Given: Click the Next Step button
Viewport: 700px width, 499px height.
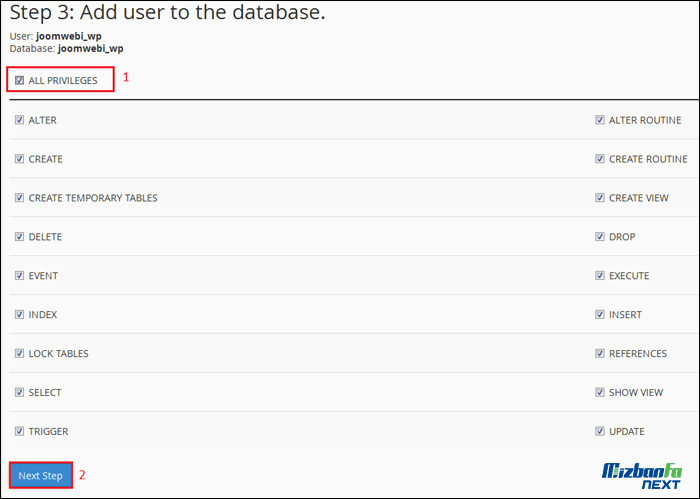Looking at the screenshot, I should 40,475.
